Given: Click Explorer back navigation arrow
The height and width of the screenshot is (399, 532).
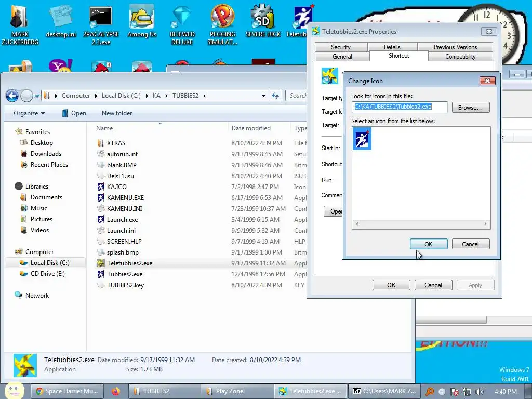Looking at the screenshot, I should (x=12, y=96).
